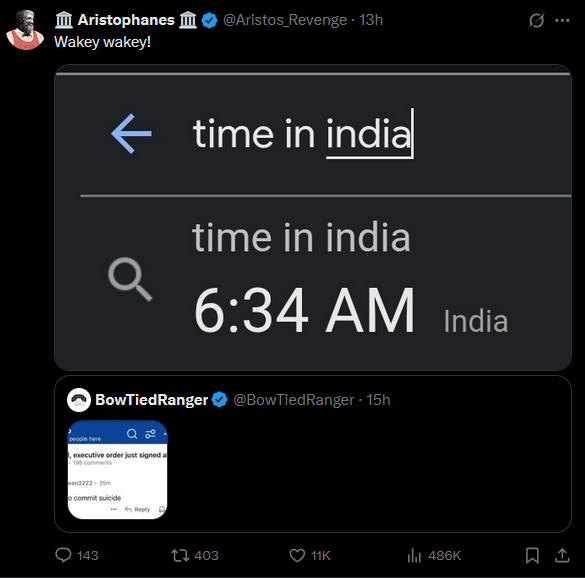
Task: Click the blue back arrow in search
Action: [131, 134]
